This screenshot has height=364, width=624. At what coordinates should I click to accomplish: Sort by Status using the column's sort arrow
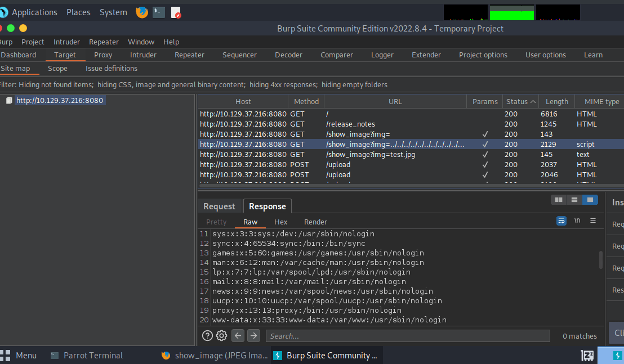pyautogui.click(x=533, y=102)
